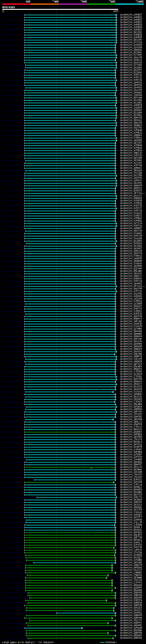
Task: Select the UniRef100_O04869 label
Action: tap(131, 555)
